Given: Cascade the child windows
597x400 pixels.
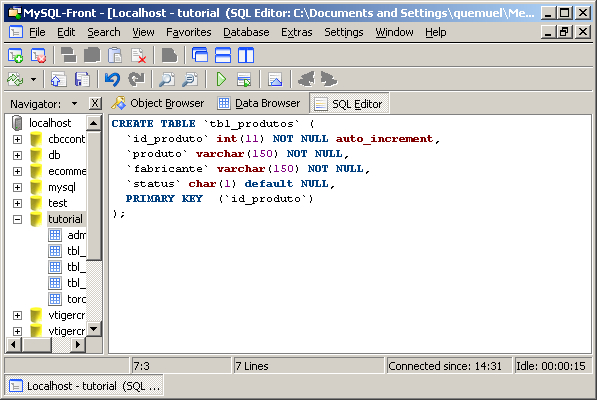Looking at the screenshot, I should [x=200, y=56].
